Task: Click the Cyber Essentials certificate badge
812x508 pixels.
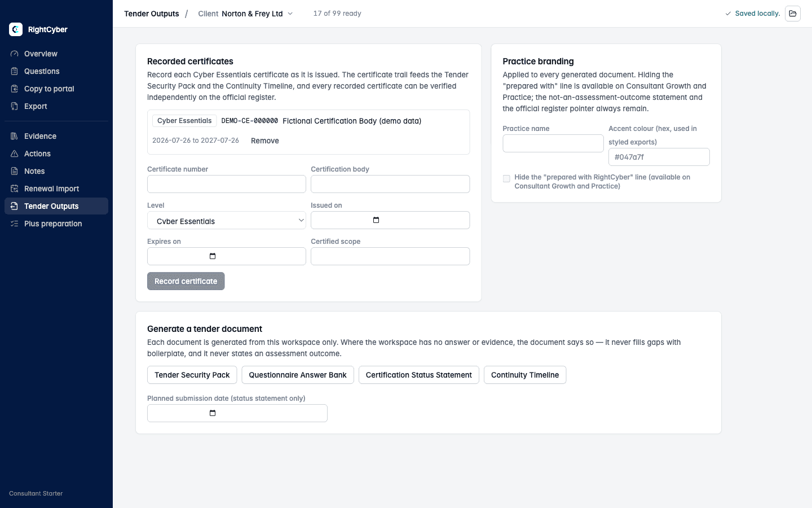Action: click(184, 121)
